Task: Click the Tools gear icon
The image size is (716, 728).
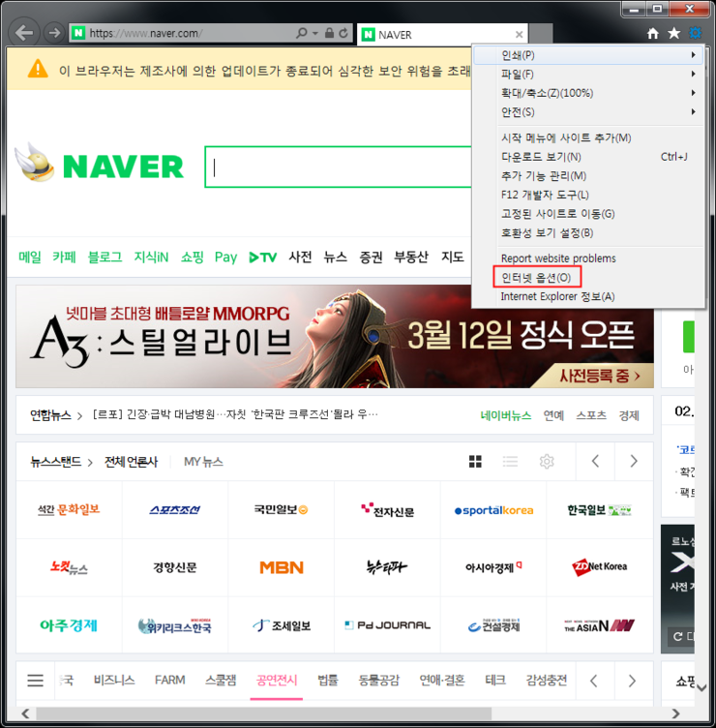Action: (695, 33)
